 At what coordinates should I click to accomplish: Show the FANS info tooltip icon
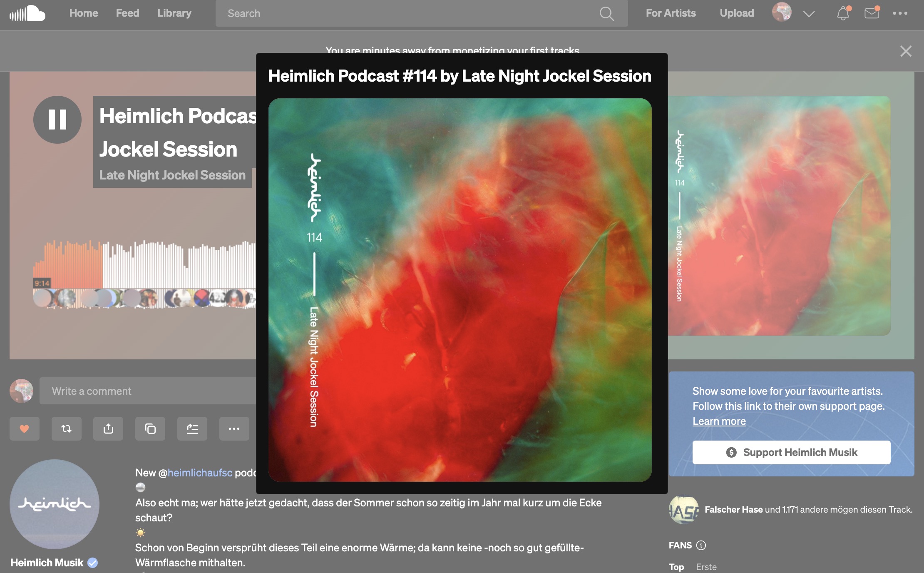(x=701, y=545)
